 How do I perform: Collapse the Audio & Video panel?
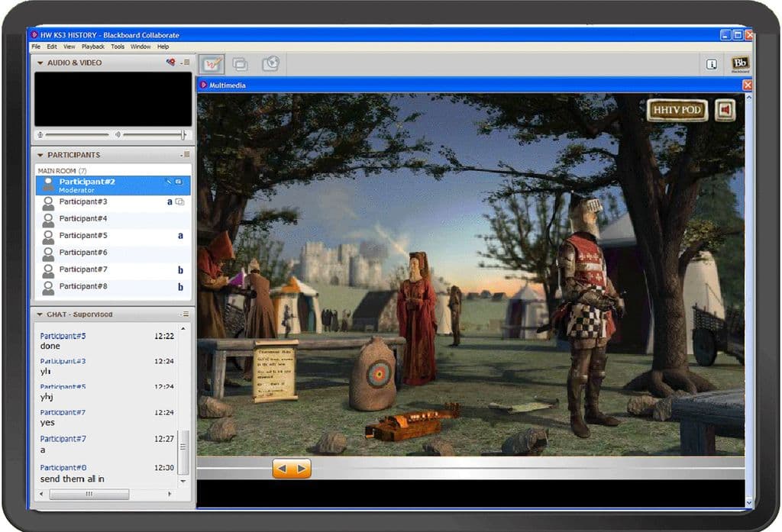coord(40,63)
